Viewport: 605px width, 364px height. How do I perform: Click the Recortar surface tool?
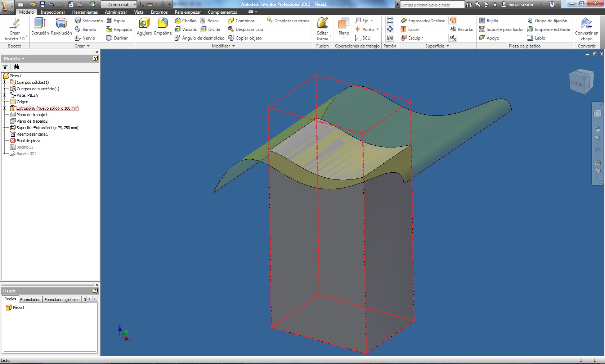[x=462, y=29]
